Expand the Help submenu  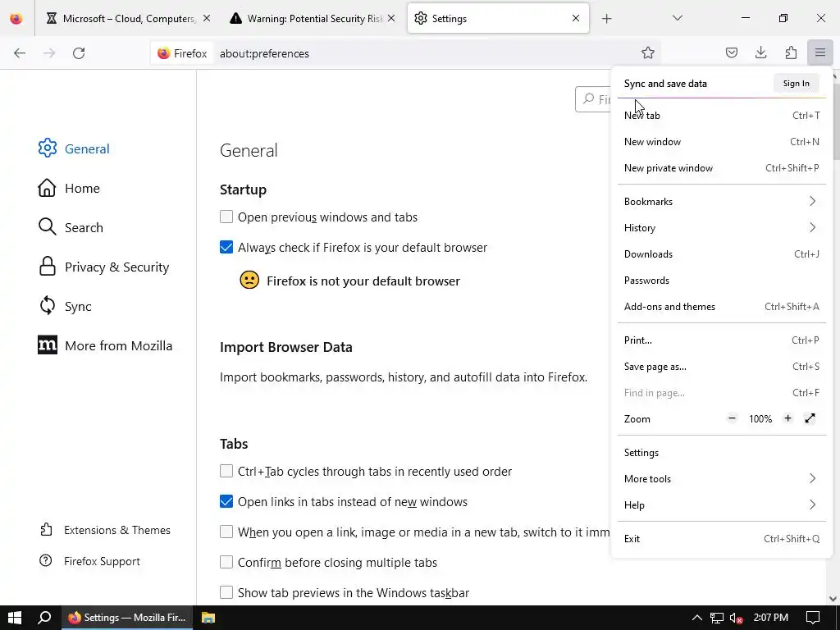[721, 505]
